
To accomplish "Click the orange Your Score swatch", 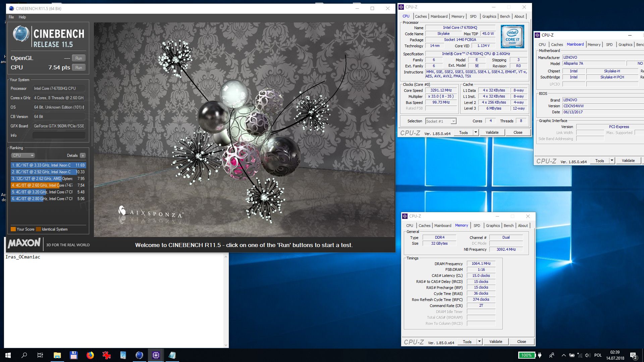I will click(13, 229).
